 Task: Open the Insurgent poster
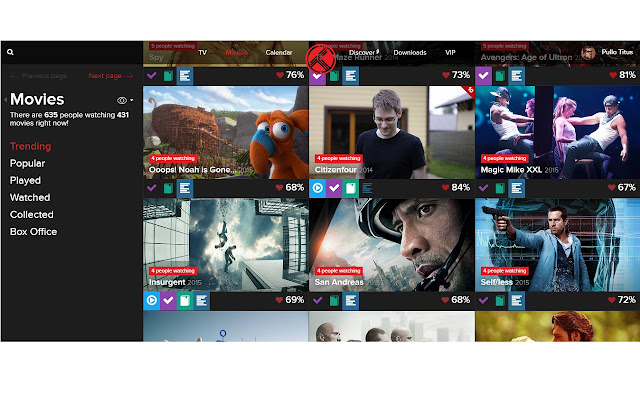[226, 245]
